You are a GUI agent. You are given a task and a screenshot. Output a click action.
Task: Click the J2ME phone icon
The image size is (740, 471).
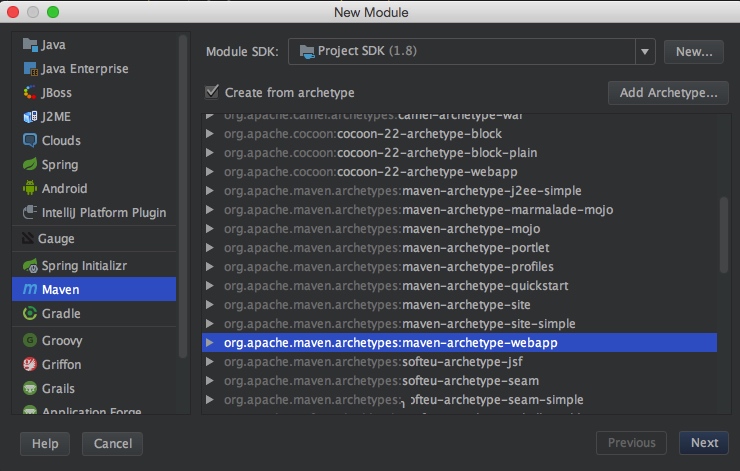coord(30,117)
